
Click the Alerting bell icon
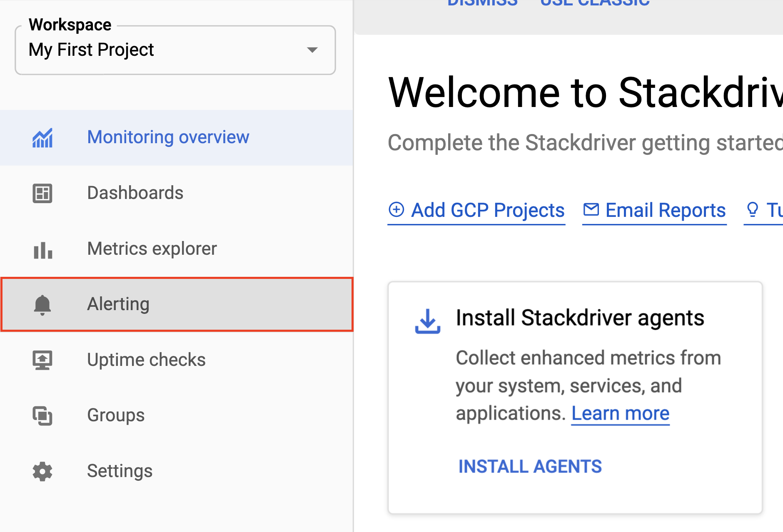[42, 305]
